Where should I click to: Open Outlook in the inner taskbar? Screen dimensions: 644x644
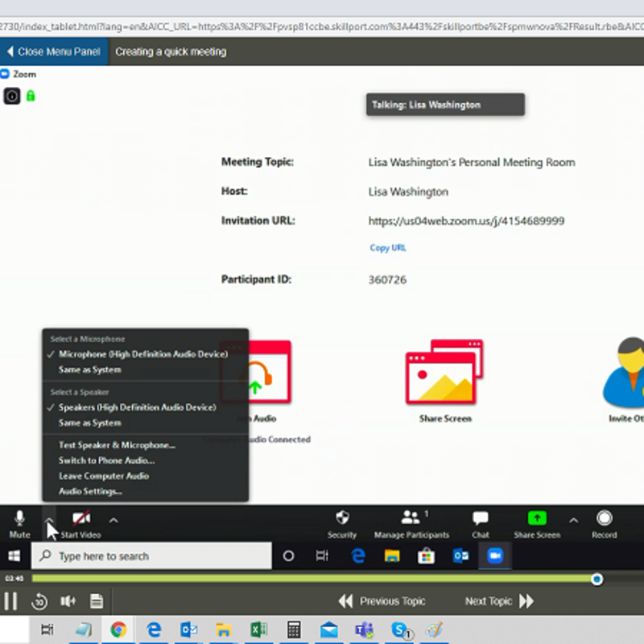460,556
